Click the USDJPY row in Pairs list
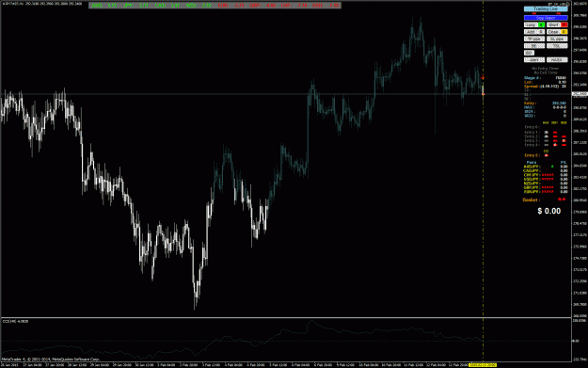This screenshot has width=588, height=368. 546,179
